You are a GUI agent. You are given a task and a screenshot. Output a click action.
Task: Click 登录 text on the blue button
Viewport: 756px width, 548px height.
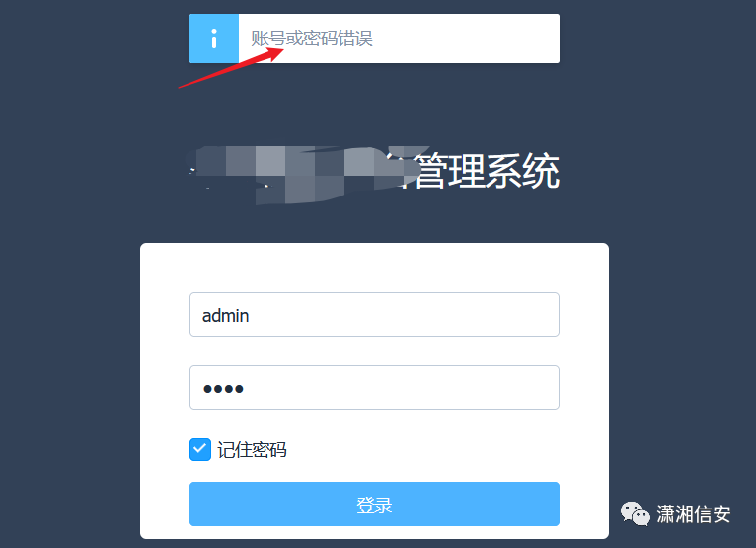(x=374, y=506)
